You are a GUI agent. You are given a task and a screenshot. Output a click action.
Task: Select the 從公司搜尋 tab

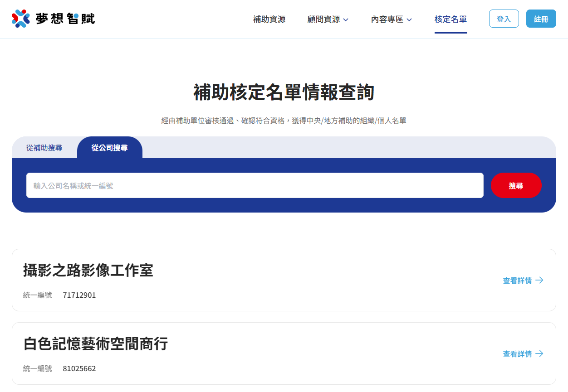coord(109,148)
